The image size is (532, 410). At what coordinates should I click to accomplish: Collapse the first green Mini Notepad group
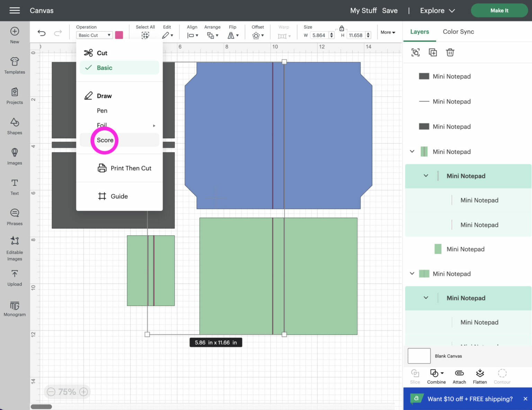[x=412, y=151]
